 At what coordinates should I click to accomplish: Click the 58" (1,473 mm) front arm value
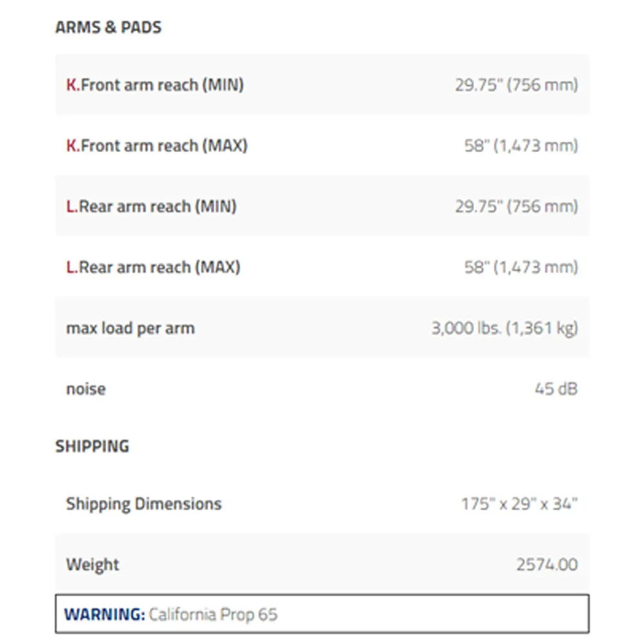pos(521,146)
